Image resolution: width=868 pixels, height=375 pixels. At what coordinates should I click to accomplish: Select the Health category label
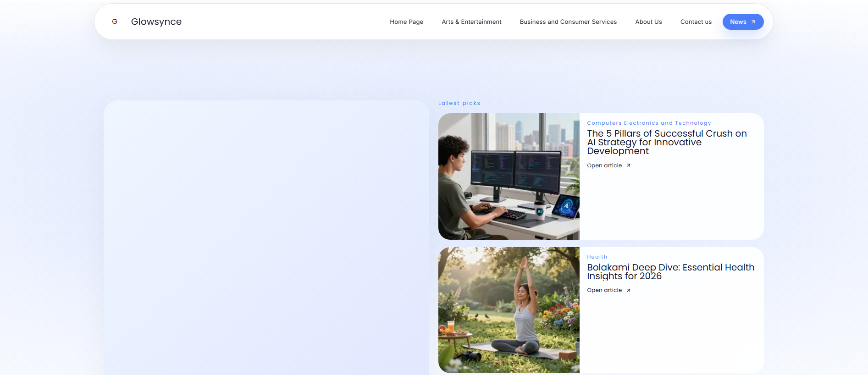pos(597,257)
